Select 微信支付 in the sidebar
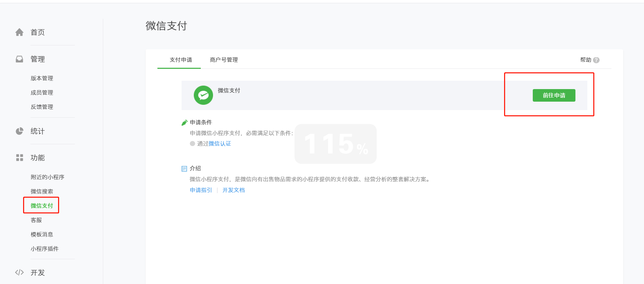Image resolution: width=644 pixels, height=284 pixels. (42, 206)
